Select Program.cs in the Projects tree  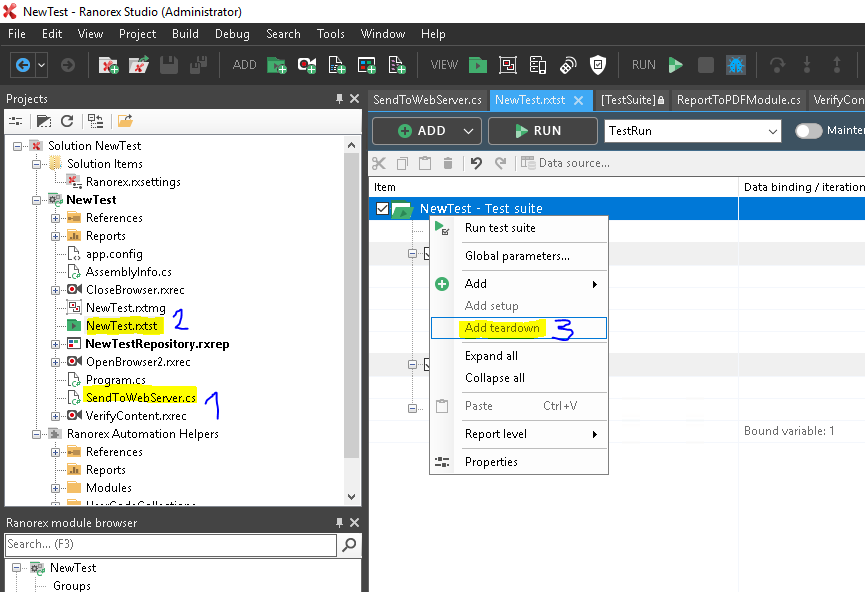point(116,380)
